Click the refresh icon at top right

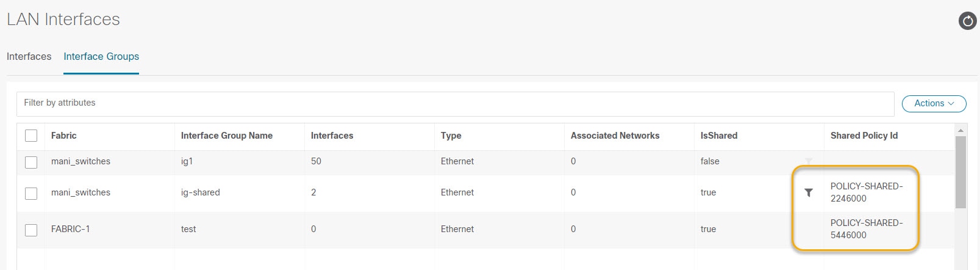(967, 21)
